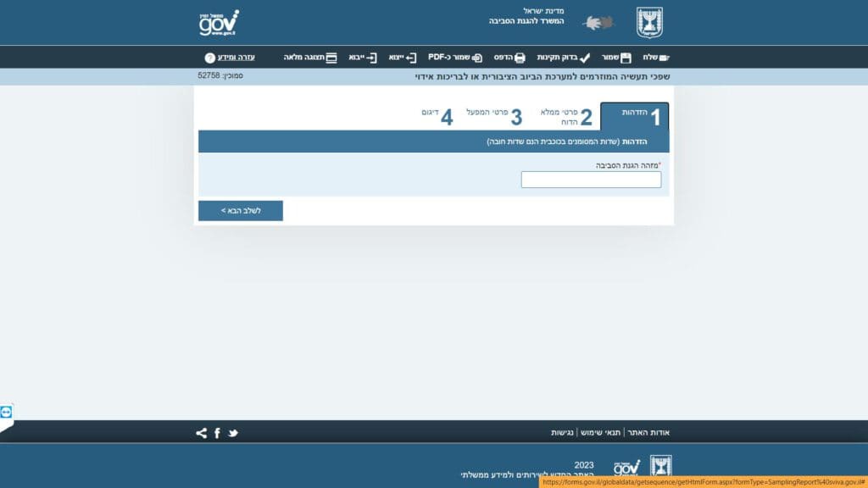868x488 pixels.
Task: Select step 1 tab הזדהות
Action: tap(635, 116)
